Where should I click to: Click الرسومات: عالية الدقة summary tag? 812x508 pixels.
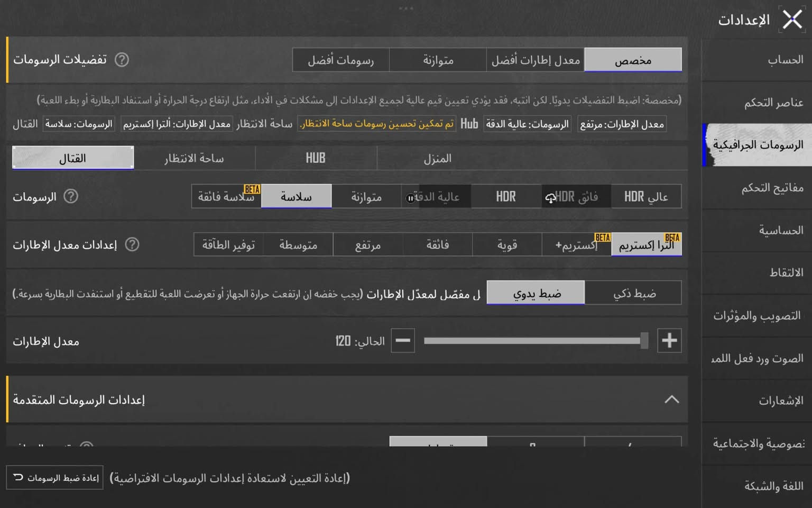tap(527, 124)
